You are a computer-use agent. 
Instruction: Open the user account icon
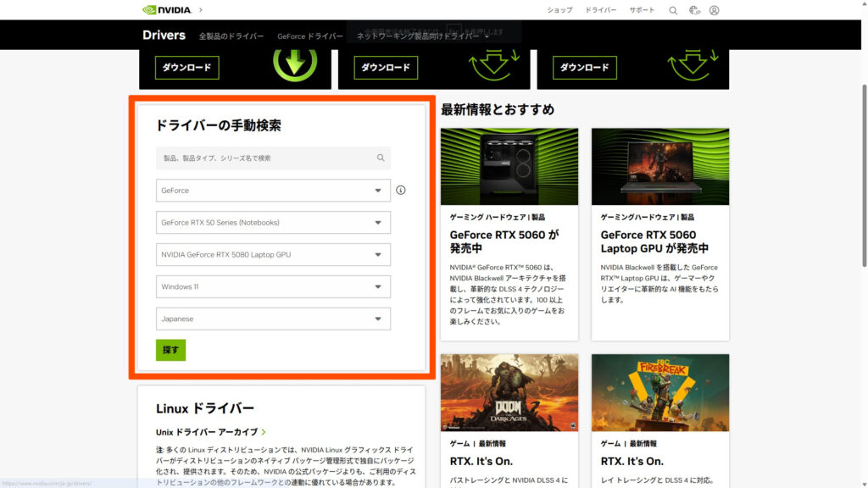pyautogui.click(x=714, y=10)
